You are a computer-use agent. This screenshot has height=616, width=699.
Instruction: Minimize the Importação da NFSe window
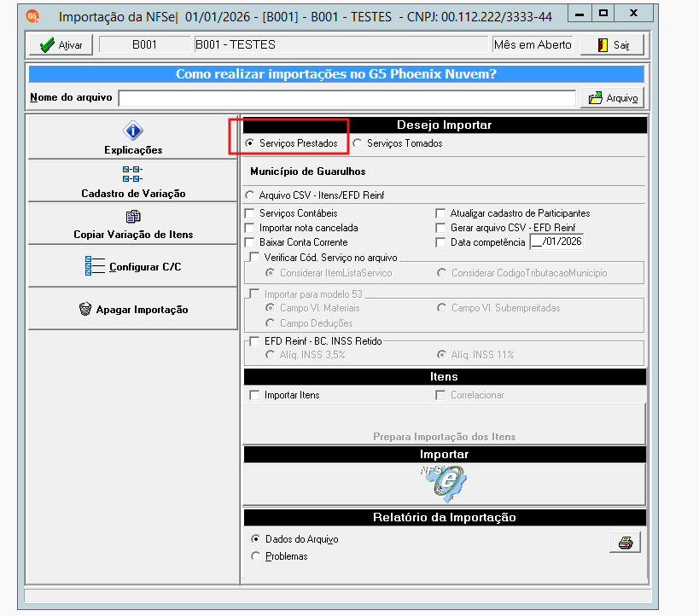tap(580, 14)
